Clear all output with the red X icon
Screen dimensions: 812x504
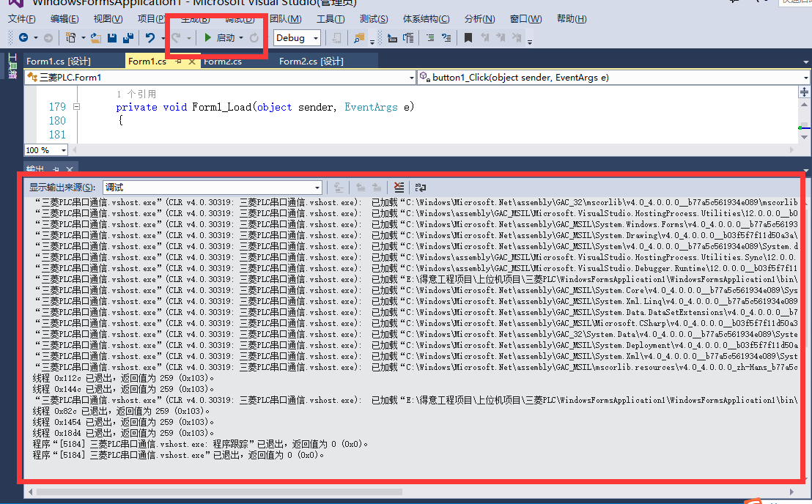399,188
